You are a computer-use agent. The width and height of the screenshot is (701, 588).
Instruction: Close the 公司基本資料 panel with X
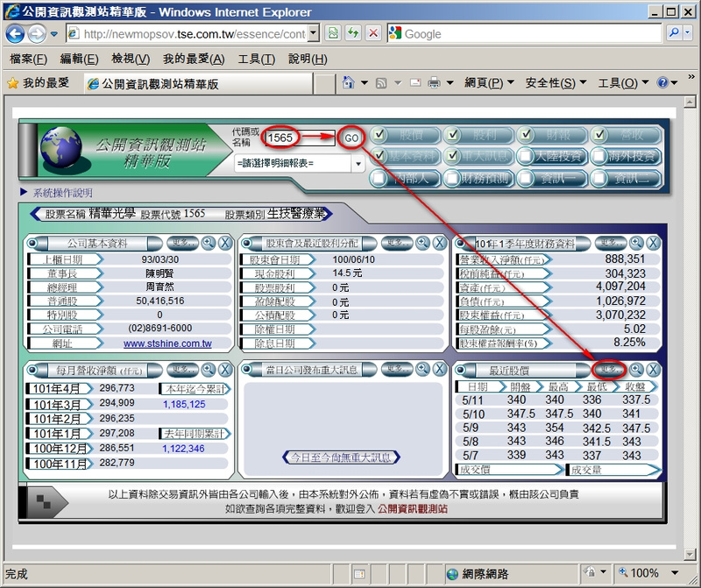coord(225,244)
